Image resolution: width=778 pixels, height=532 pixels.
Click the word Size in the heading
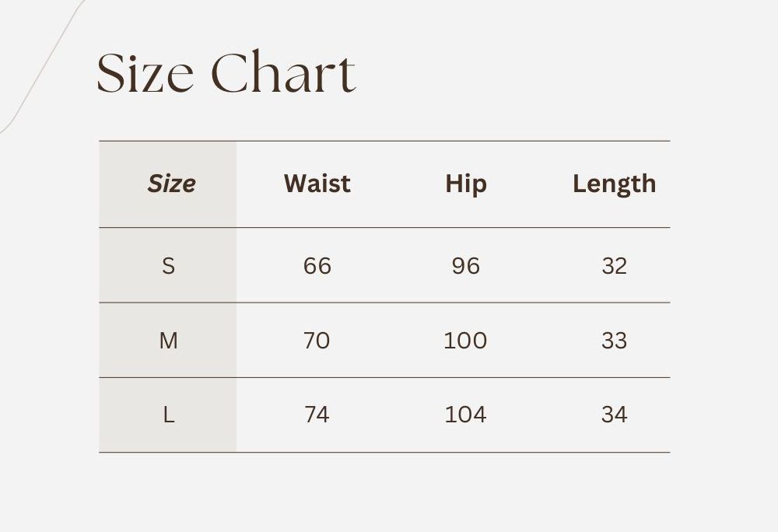[x=145, y=74]
